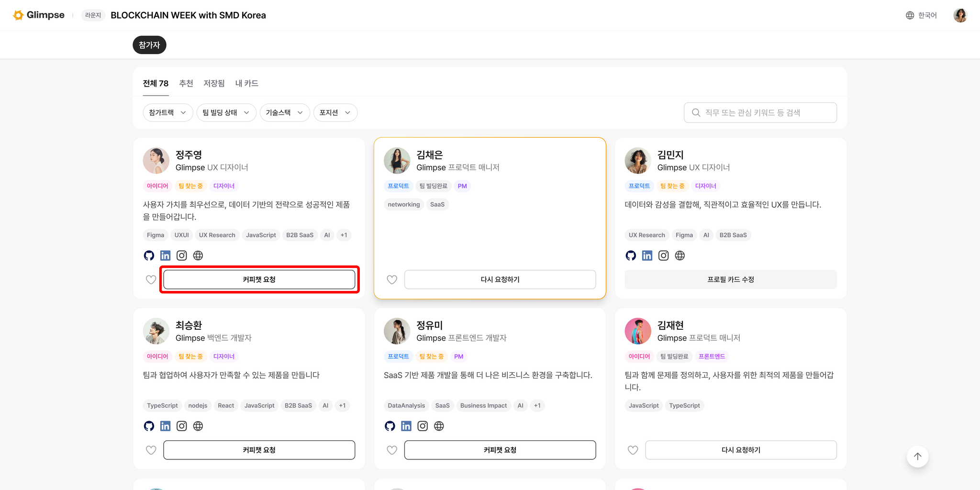Open GitHub link on 김민지's card

tap(631, 256)
